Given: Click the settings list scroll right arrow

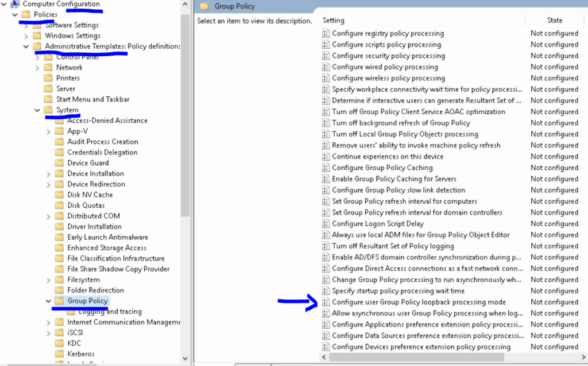Looking at the screenshot, I should click(x=583, y=357).
